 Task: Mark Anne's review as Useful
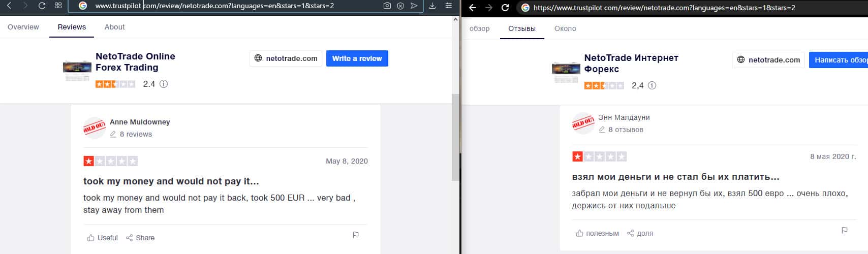tap(102, 238)
